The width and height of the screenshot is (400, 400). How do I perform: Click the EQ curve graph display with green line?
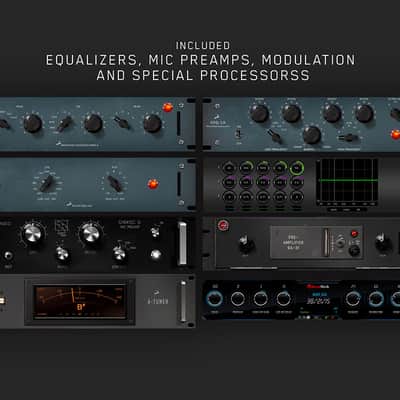pos(347,182)
